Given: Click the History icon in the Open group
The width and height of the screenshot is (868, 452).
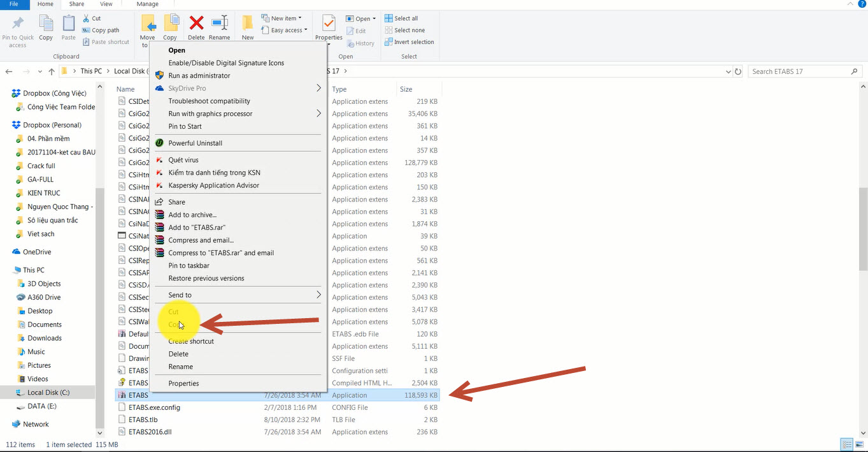Looking at the screenshot, I should tap(360, 43).
